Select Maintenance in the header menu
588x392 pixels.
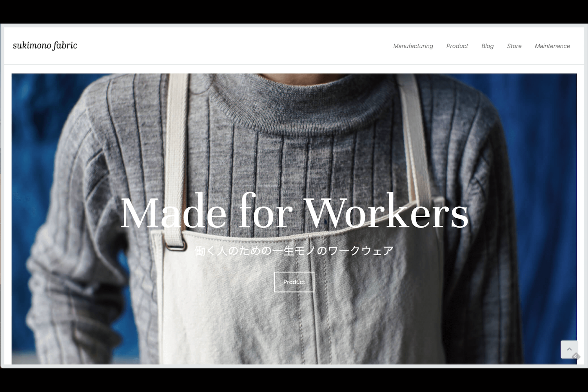pyautogui.click(x=552, y=46)
